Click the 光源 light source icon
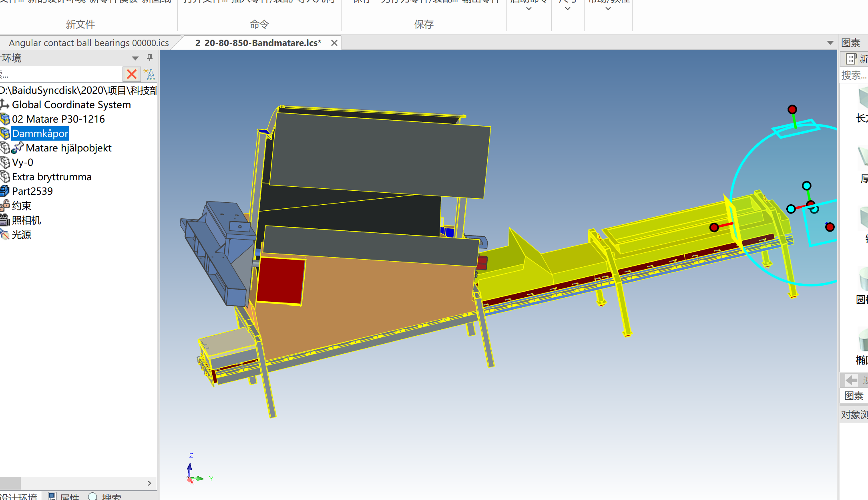The image size is (868, 500). [5, 234]
